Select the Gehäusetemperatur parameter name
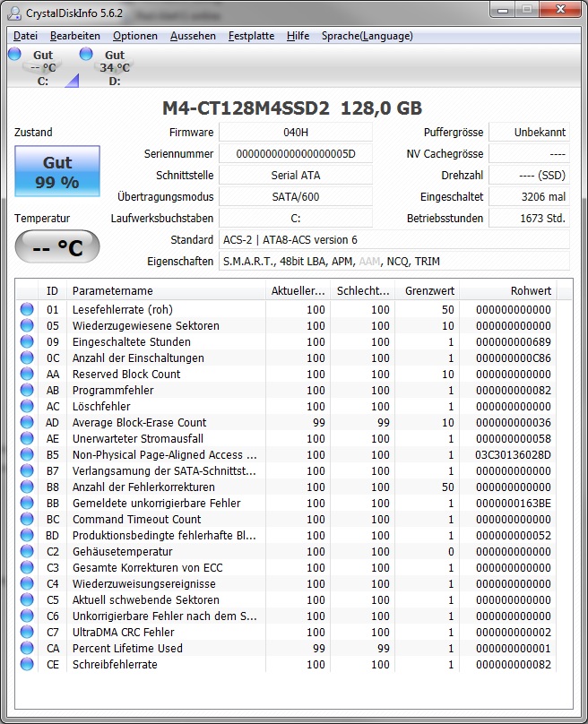This screenshot has width=588, height=724. (x=123, y=551)
